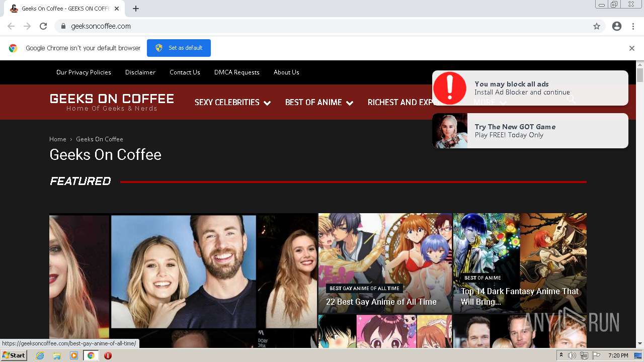Launch media player from taskbar

point(74,355)
